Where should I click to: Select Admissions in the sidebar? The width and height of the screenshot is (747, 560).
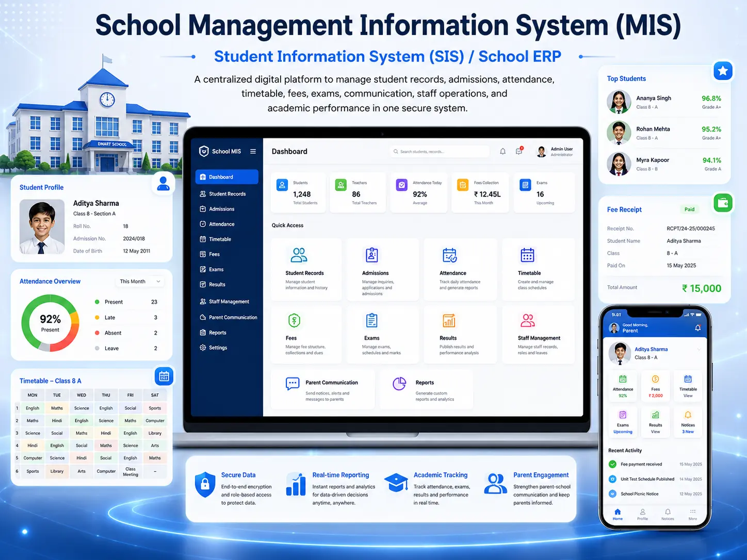pos(227,209)
